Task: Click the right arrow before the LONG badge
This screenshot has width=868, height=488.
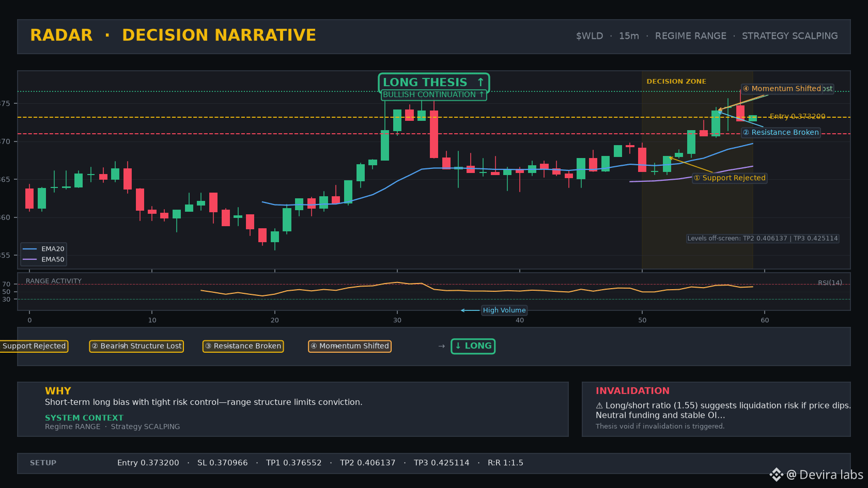Action: (441, 346)
